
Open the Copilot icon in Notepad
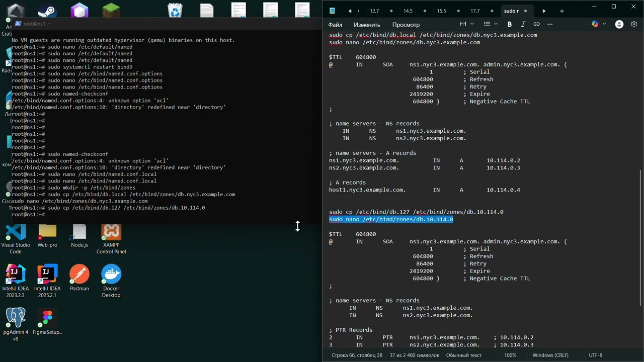pos(595,24)
